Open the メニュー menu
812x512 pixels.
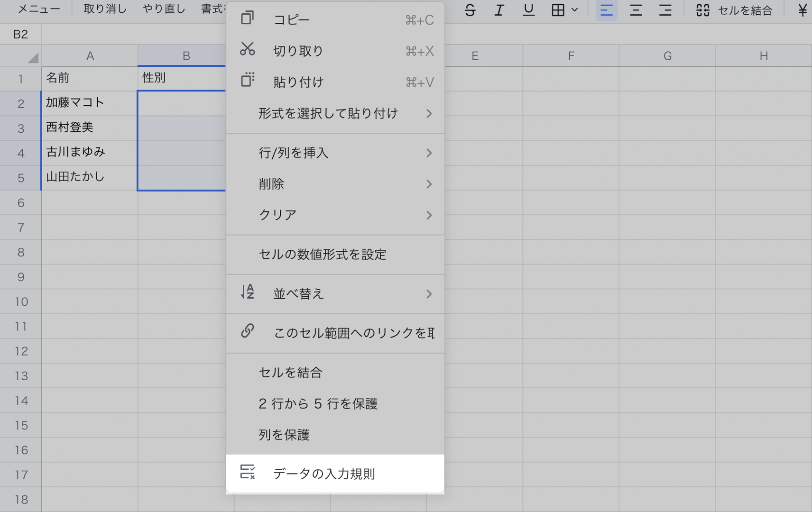(x=38, y=9)
